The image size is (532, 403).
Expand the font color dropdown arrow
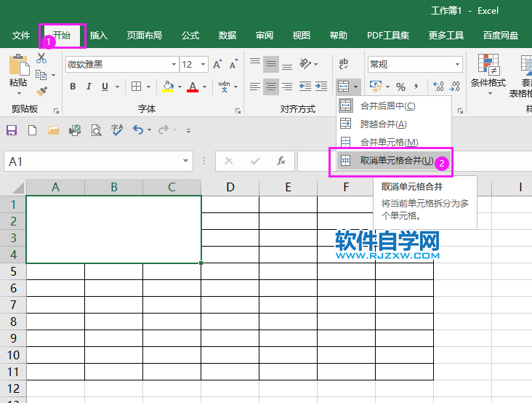click(204, 87)
